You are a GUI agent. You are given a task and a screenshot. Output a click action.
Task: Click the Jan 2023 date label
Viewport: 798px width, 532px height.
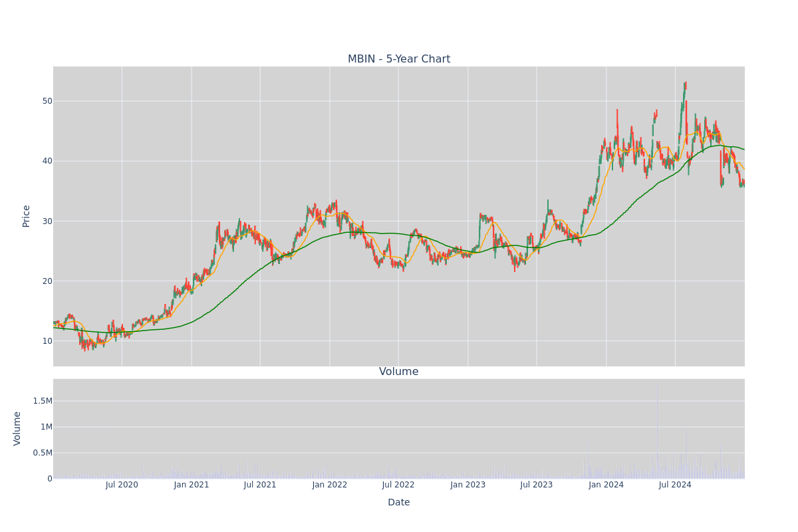468,485
